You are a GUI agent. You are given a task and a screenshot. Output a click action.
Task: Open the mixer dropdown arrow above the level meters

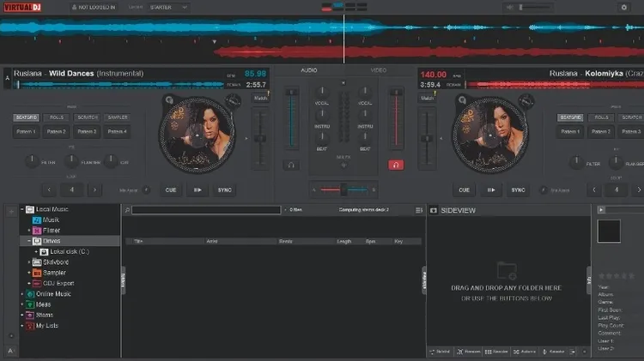(x=343, y=83)
